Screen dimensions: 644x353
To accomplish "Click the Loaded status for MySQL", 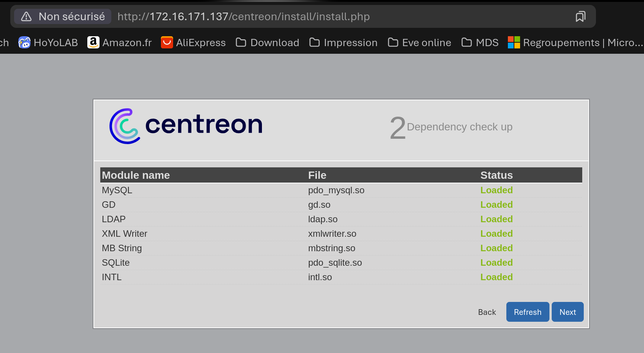I will [x=496, y=190].
